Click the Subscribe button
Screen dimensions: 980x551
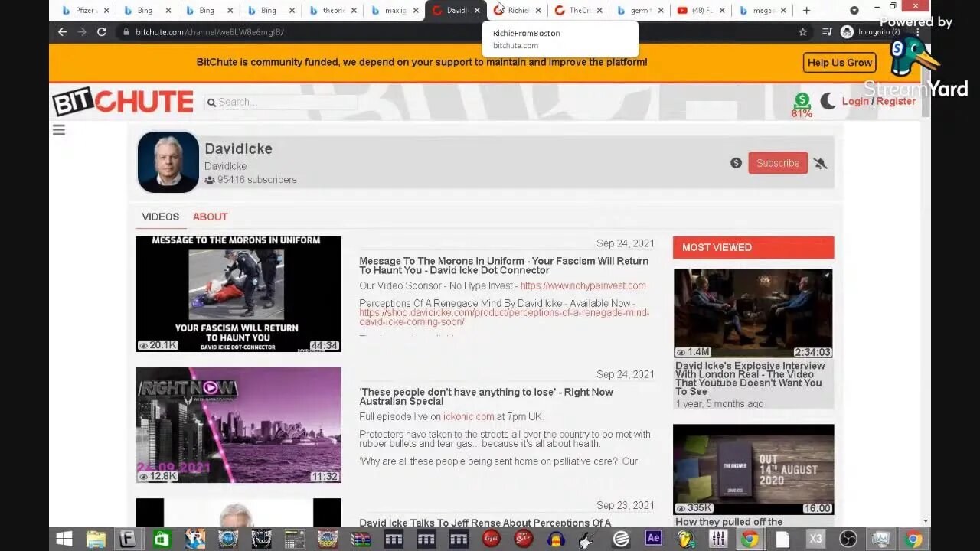pyautogui.click(x=778, y=163)
